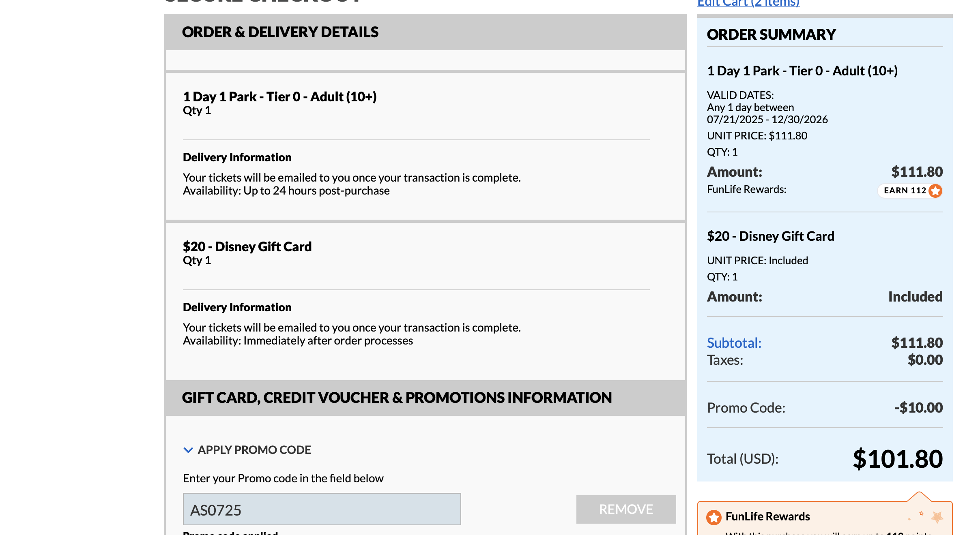Click the orange star in the EARN 112 badge
The width and height of the screenshot is (980, 535).
(x=935, y=190)
